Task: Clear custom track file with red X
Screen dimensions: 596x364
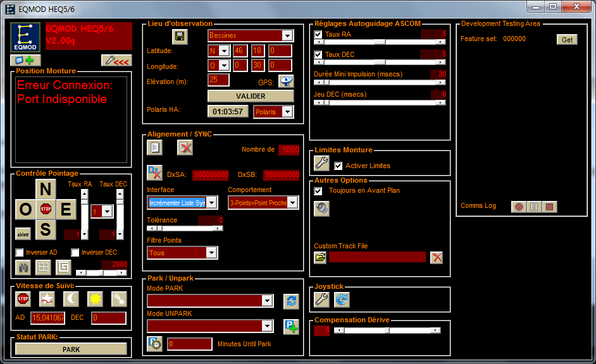Action: [x=437, y=258]
